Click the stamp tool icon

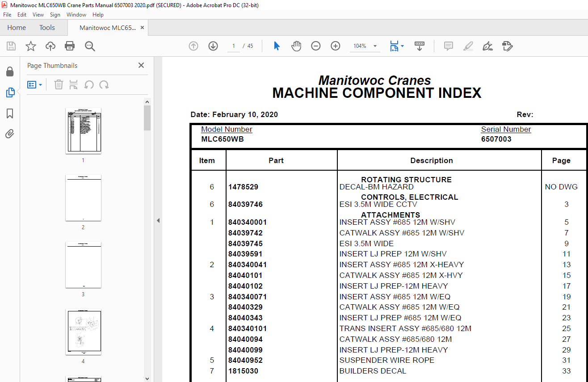pyautogui.click(x=508, y=46)
